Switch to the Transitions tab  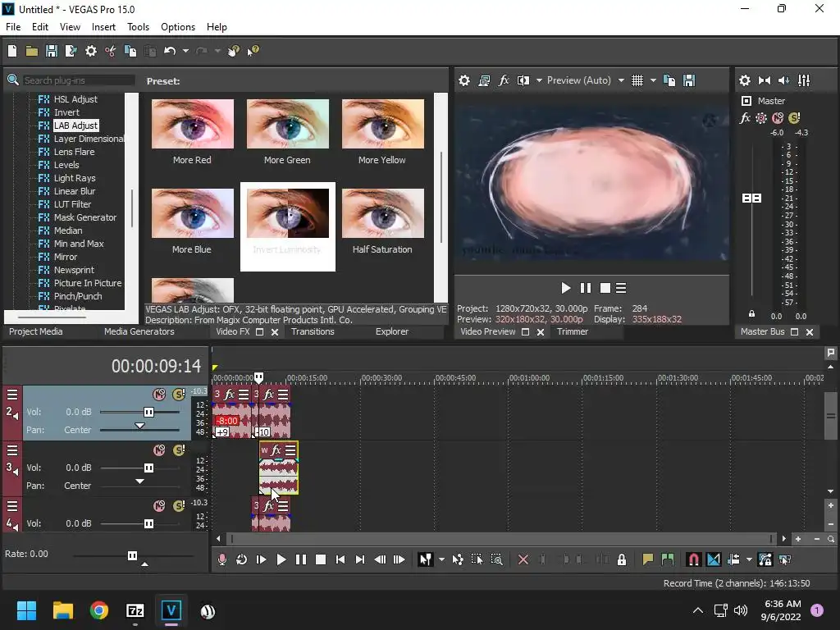tap(313, 331)
